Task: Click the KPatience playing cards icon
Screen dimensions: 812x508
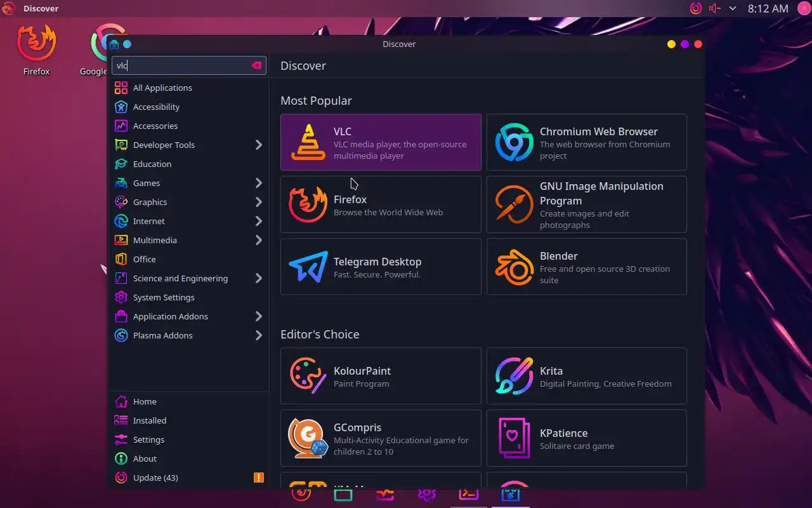Action: click(514, 438)
